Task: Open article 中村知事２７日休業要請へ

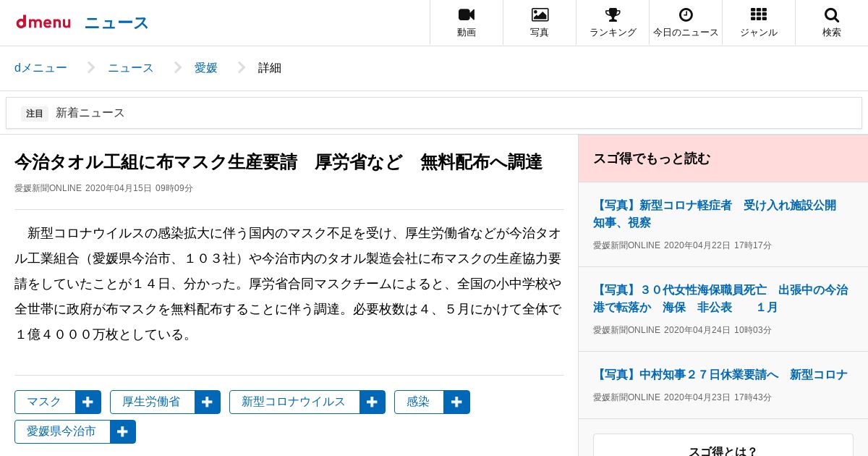Action: [720, 374]
